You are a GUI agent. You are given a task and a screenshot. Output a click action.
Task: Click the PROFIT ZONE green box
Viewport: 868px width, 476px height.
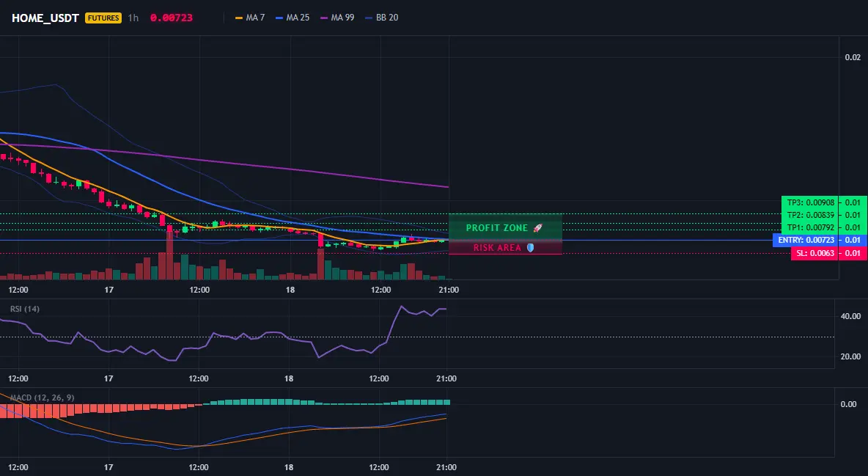(x=505, y=227)
